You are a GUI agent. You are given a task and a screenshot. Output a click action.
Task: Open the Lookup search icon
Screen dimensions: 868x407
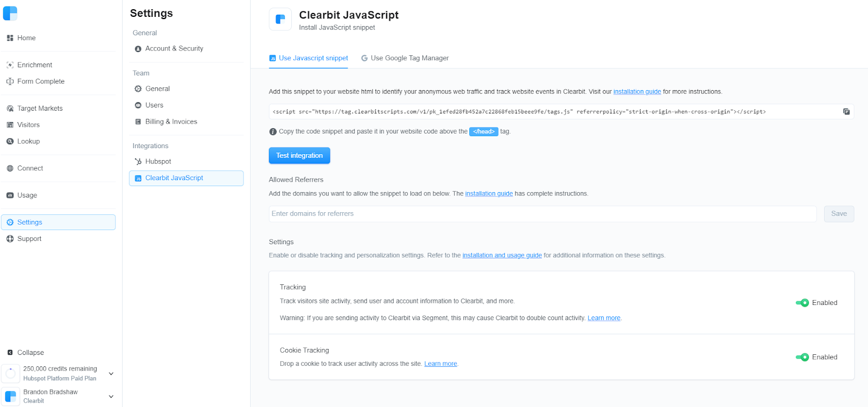(10, 141)
